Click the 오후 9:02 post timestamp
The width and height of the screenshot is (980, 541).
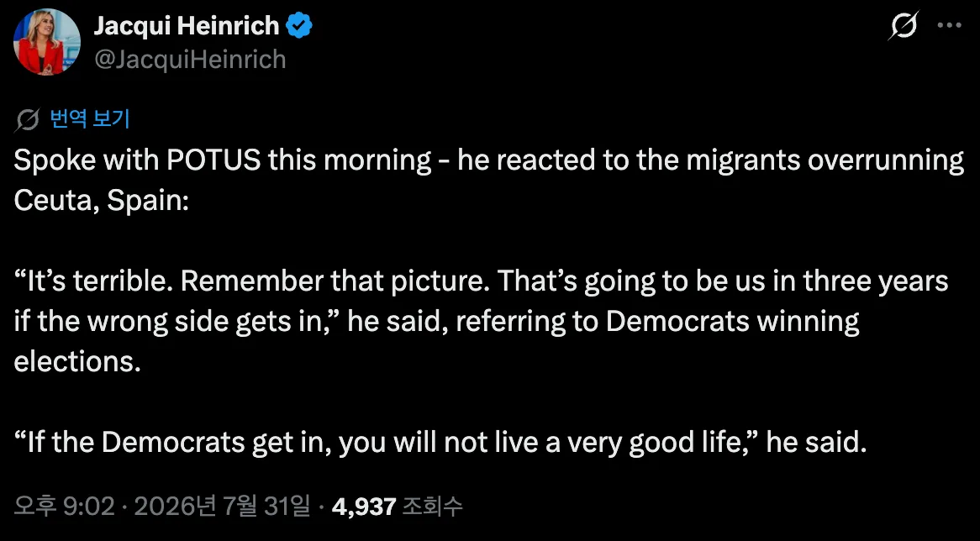coord(65,506)
